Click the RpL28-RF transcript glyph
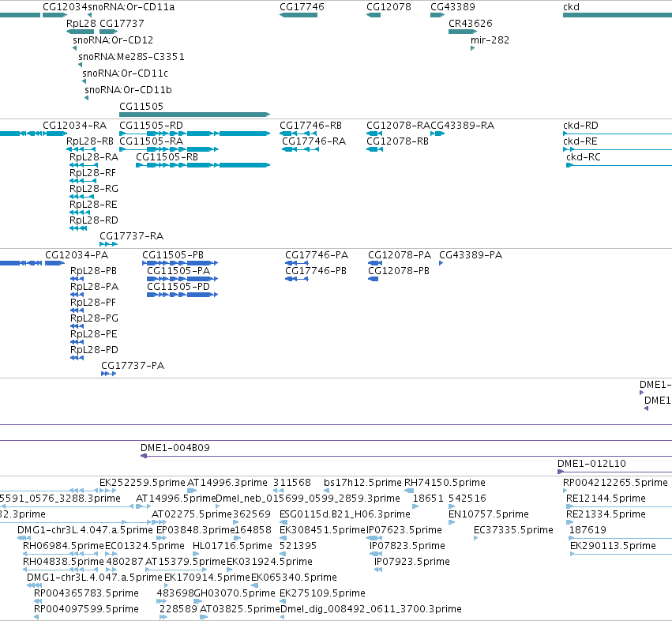The image size is (672, 621). point(83,181)
